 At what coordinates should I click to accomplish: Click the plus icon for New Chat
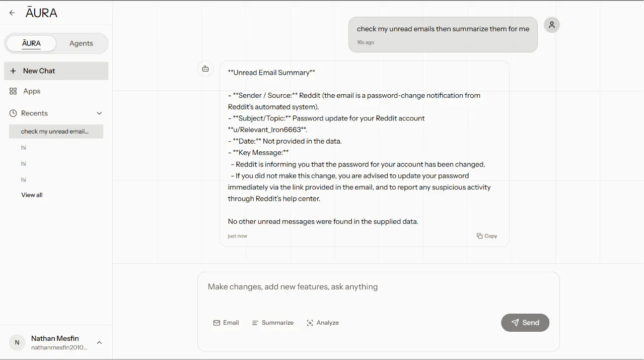(13, 71)
